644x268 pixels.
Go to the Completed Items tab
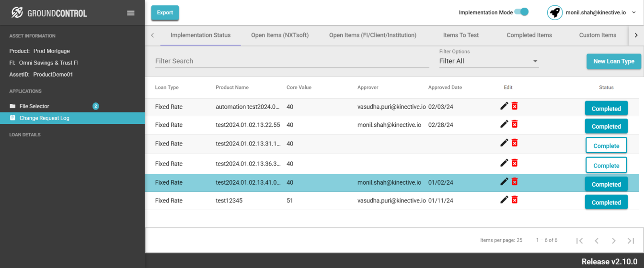tap(529, 35)
